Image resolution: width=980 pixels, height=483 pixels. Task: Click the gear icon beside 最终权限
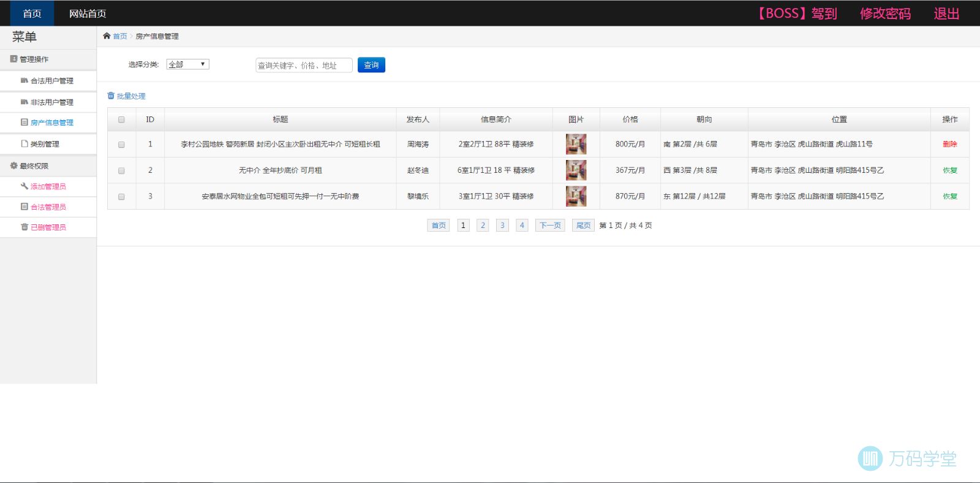(13, 165)
